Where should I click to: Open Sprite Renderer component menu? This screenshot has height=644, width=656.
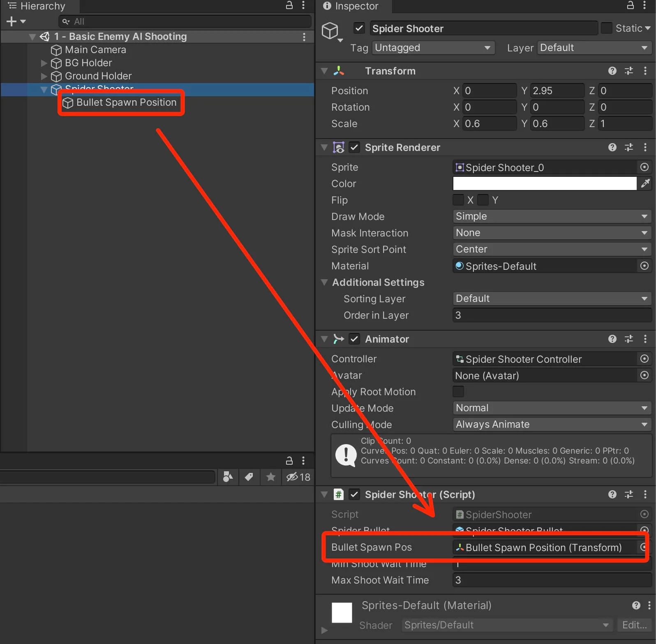pyautogui.click(x=645, y=147)
